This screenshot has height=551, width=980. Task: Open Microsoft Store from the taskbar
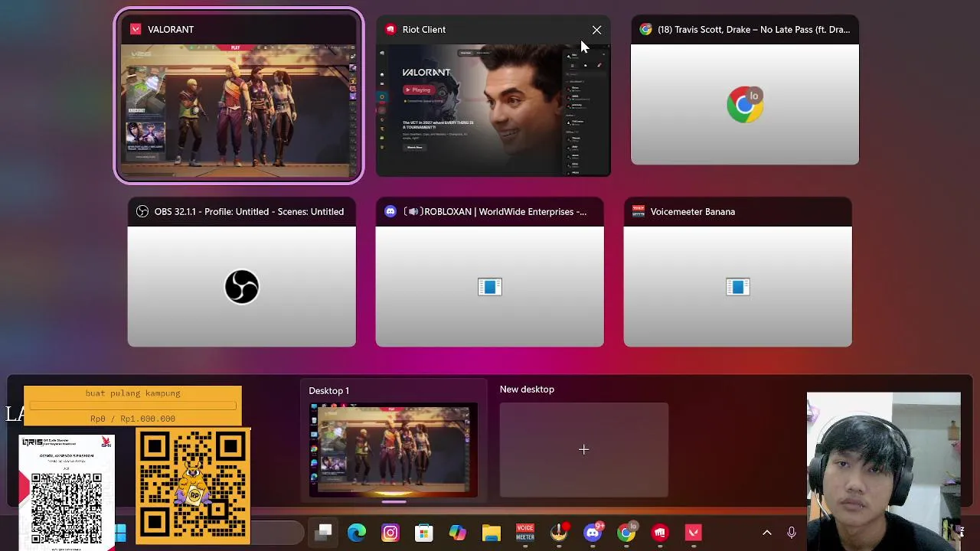click(424, 532)
